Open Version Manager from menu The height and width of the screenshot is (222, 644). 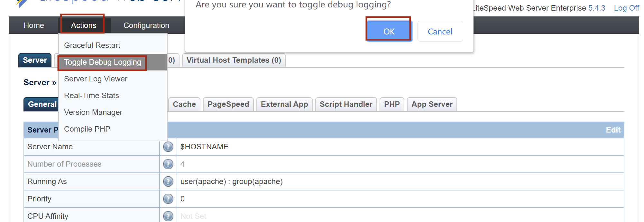93,112
